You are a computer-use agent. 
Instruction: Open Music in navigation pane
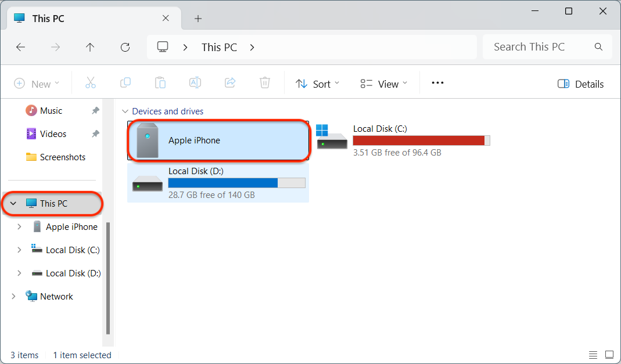coord(51,111)
